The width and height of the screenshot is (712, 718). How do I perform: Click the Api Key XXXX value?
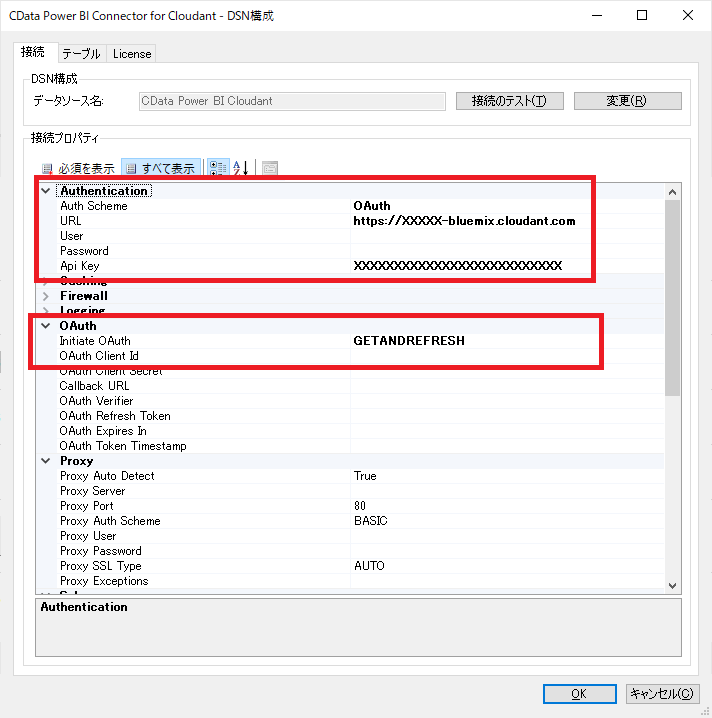pos(457,266)
